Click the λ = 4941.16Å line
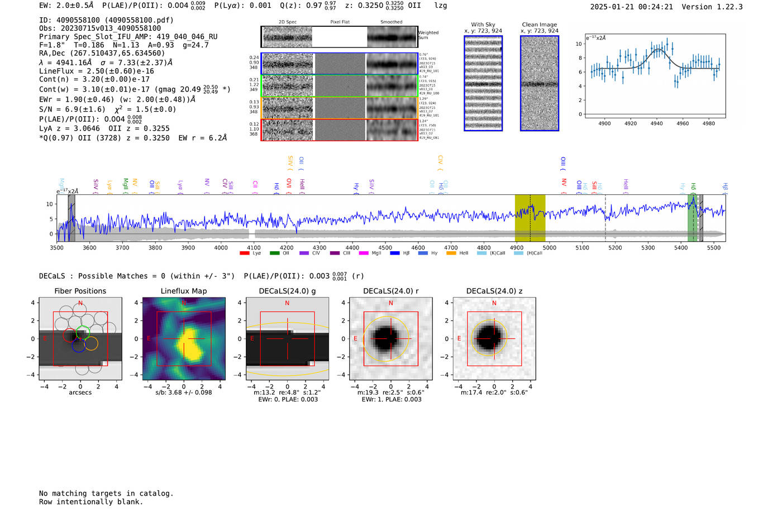782x532 pixels. tap(106, 63)
